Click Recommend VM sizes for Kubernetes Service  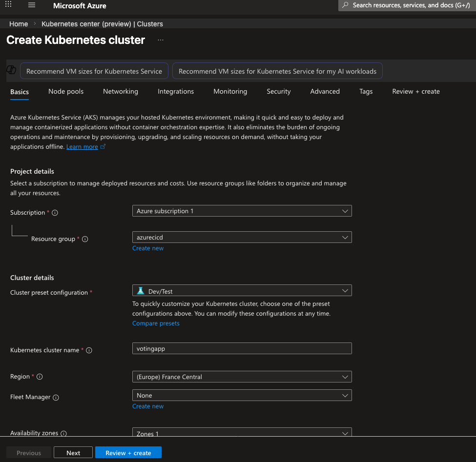[94, 71]
